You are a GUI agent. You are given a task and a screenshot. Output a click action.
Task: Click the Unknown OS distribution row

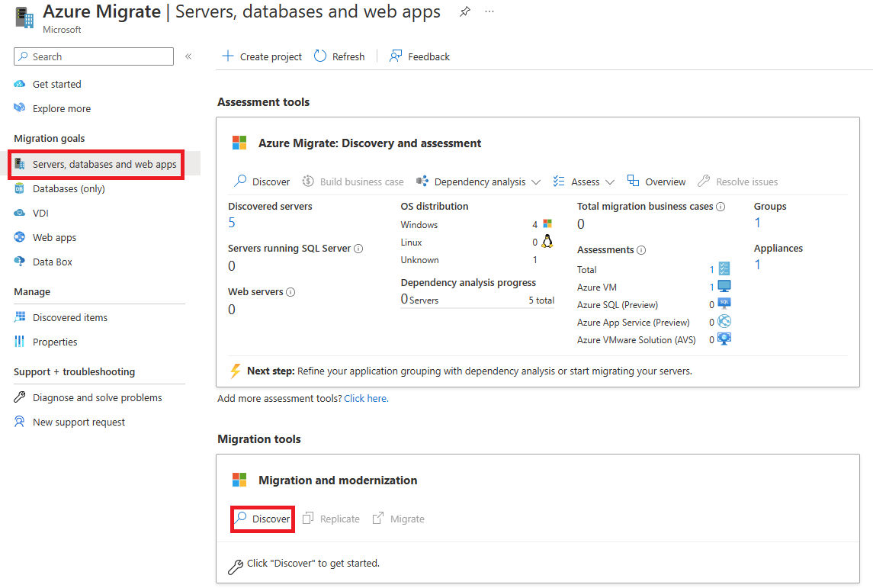click(x=470, y=260)
